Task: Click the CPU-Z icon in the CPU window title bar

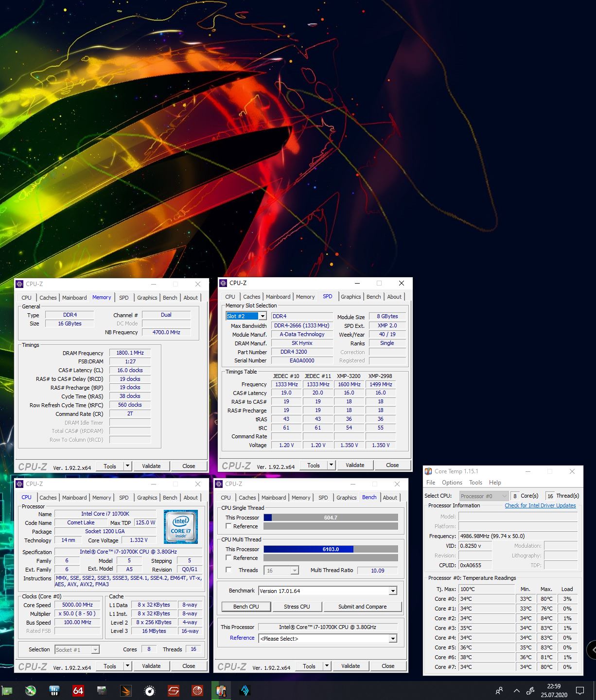Action: pos(19,484)
